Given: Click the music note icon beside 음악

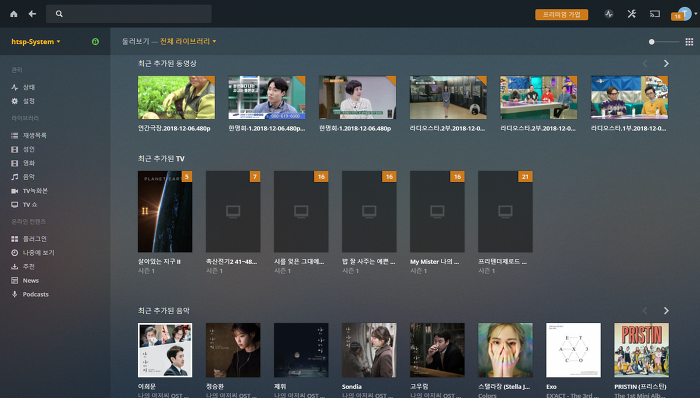Looking at the screenshot, I should 15,177.
